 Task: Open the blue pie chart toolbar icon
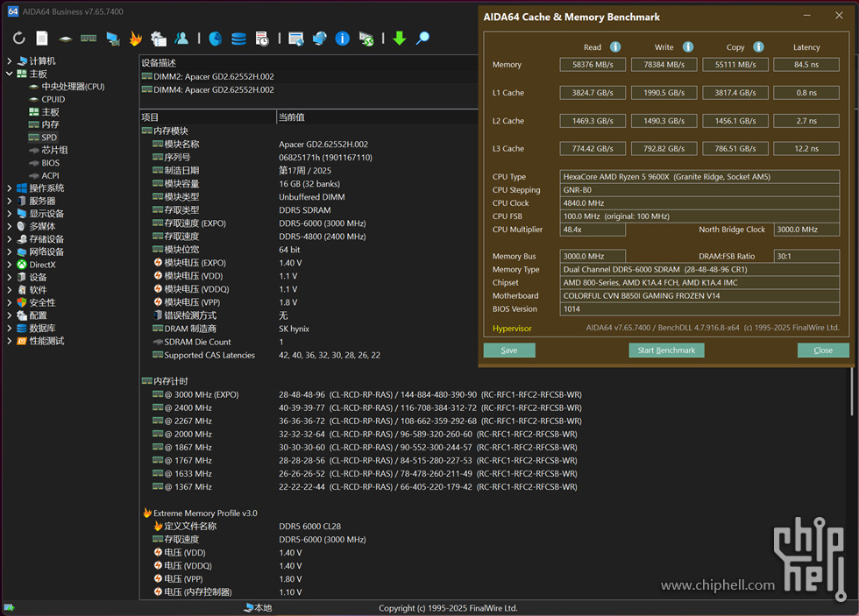click(x=215, y=39)
